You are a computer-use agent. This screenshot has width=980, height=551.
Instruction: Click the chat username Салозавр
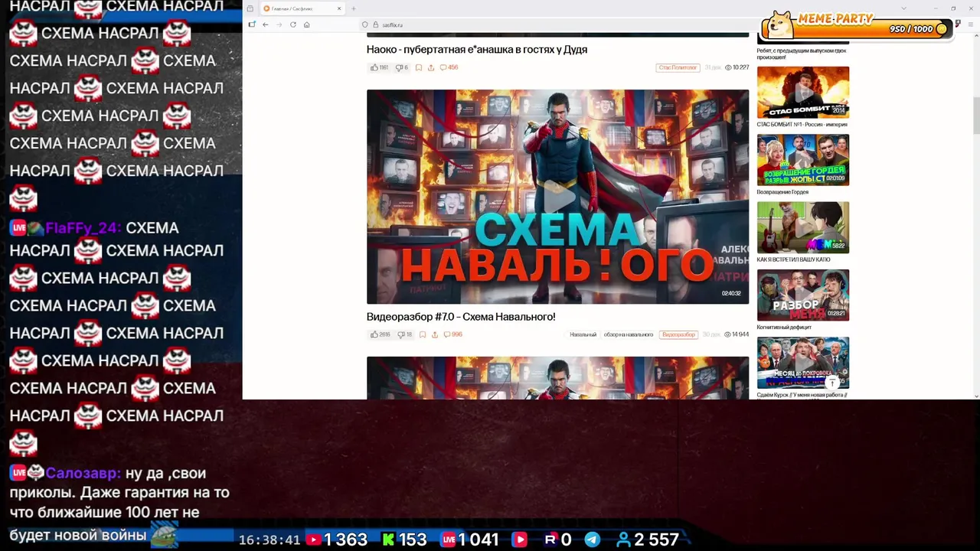coord(83,474)
